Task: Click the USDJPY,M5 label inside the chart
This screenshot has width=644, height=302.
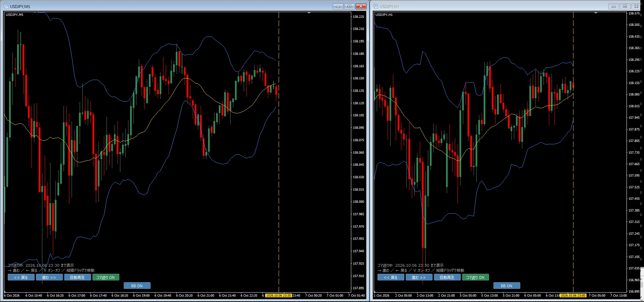Action: pos(14,15)
